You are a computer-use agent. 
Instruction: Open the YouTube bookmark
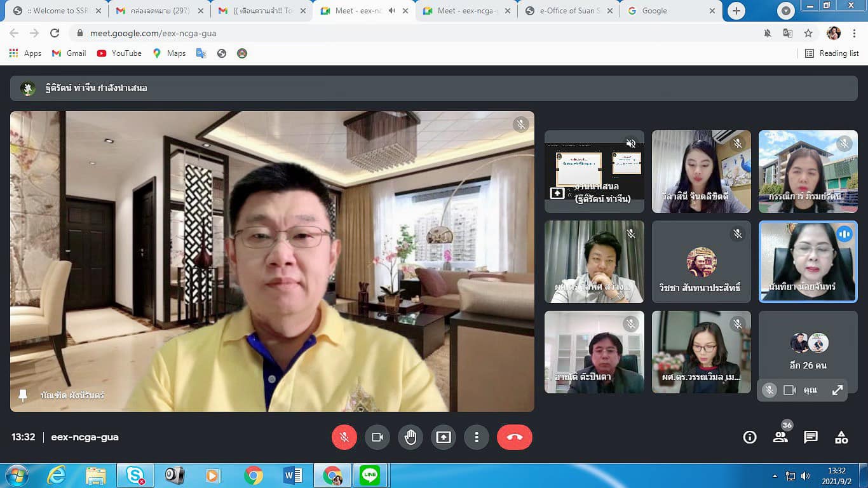click(x=119, y=53)
